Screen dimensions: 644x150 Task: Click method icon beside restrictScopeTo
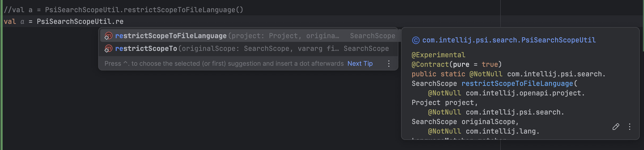tap(108, 48)
